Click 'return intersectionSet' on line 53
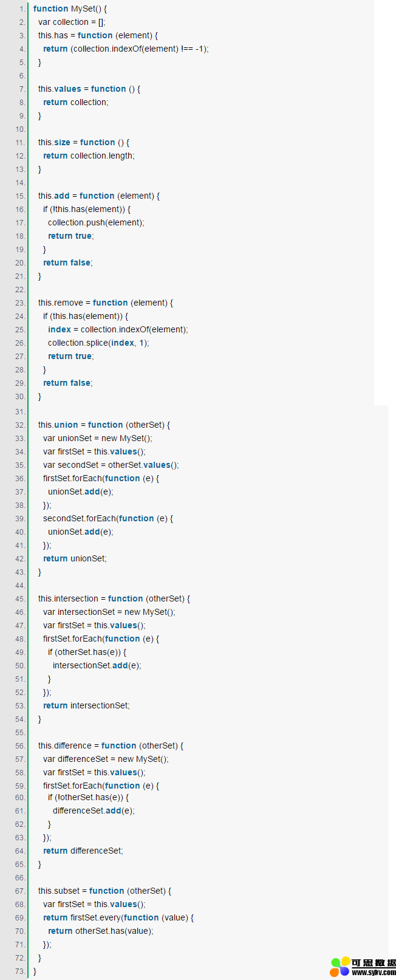399x980 pixels. pyautogui.click(x=86, y=705)
